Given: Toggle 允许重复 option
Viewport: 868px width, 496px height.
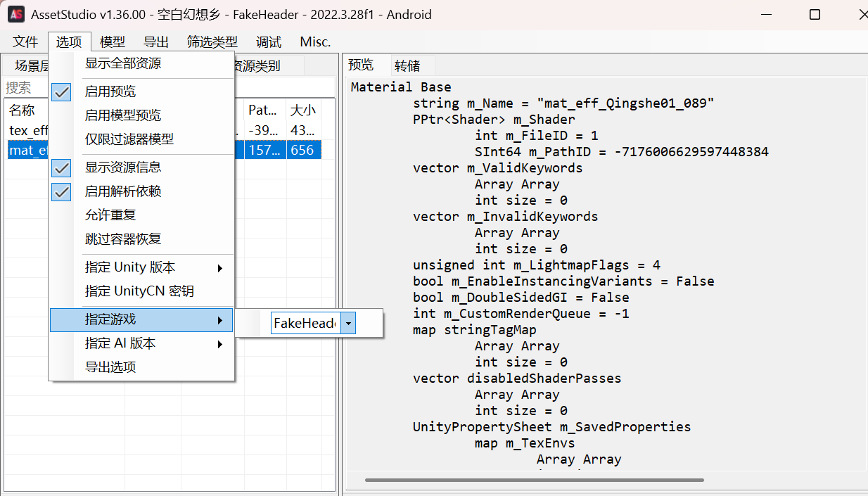Looking at the screenshot, I should [141, 215].
